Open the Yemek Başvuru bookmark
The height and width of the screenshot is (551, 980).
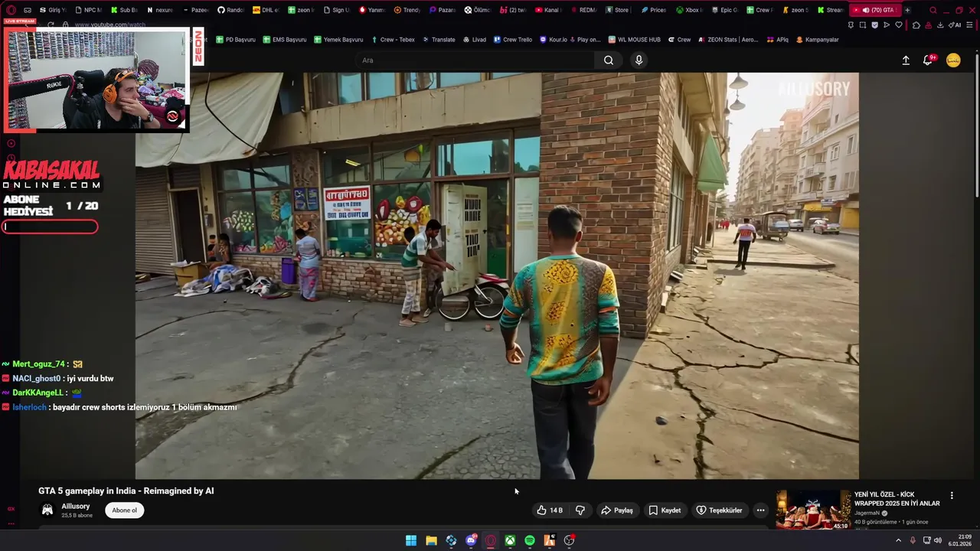(x=338, y=39)
